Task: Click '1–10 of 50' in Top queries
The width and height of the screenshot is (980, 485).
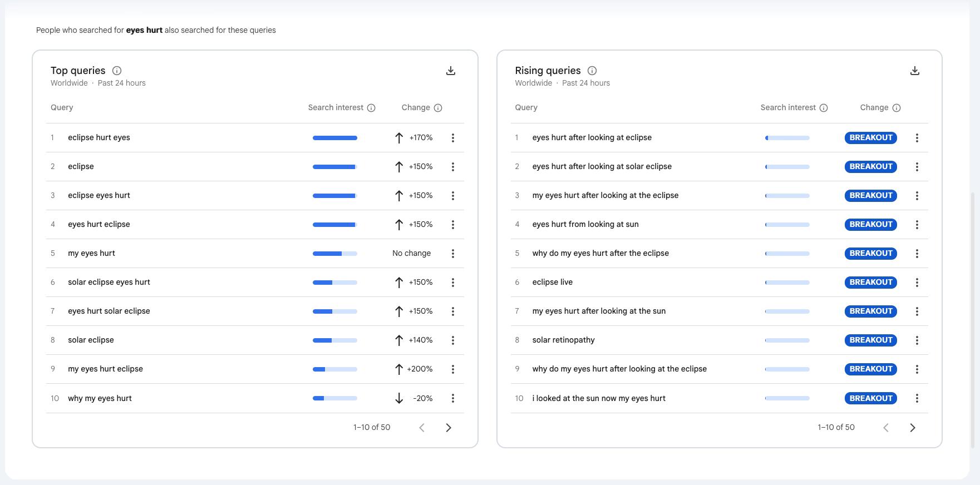Action: tap(372, 427)
